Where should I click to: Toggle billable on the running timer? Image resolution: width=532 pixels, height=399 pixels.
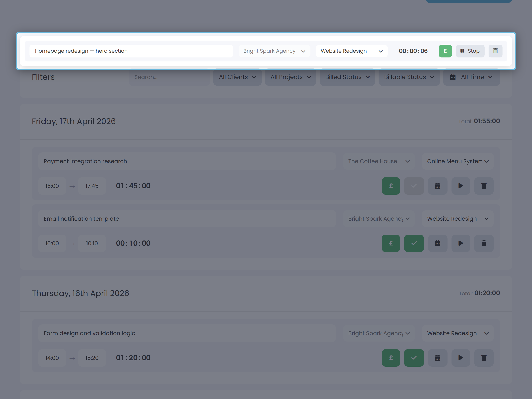click(445, 51)
